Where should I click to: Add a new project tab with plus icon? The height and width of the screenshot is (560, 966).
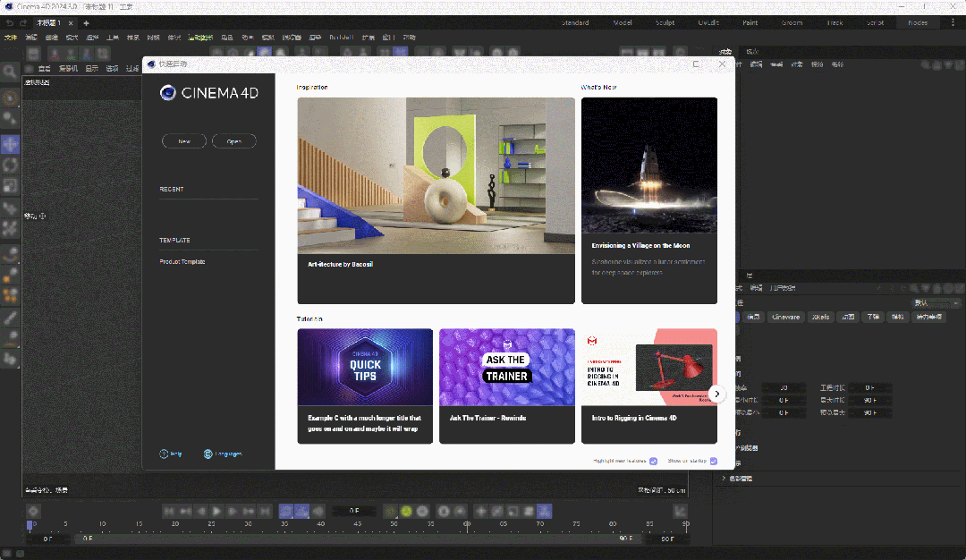coord(86,22)
